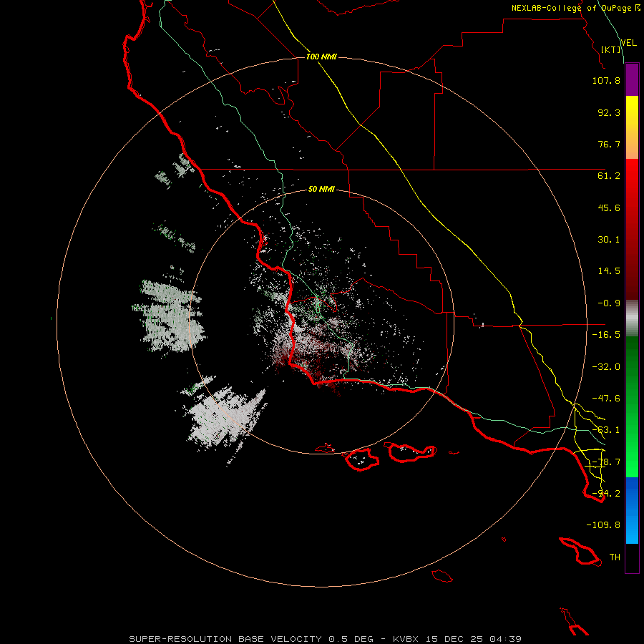Click the purple segment of the color bar
The width and height of the screenshot is (644, 644).
click(632, 79)
